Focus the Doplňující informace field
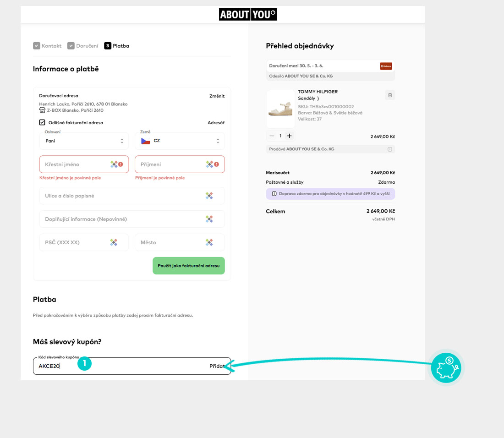504x438 pixels. click(x=132, y=219)
